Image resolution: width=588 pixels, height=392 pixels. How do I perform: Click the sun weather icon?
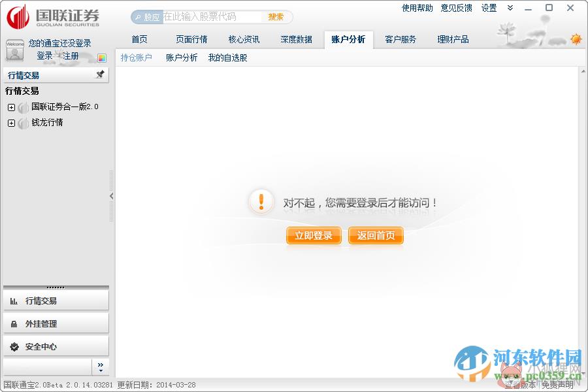click(576, 39)
